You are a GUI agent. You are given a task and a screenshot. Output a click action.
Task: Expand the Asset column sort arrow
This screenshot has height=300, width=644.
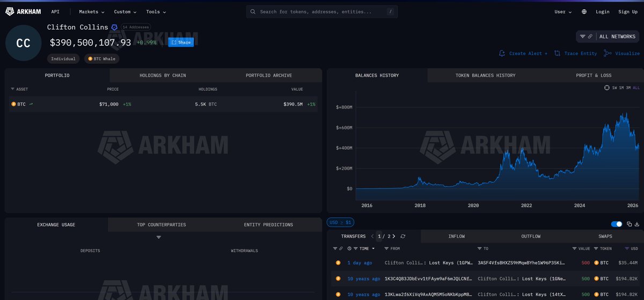click(12, 89)
